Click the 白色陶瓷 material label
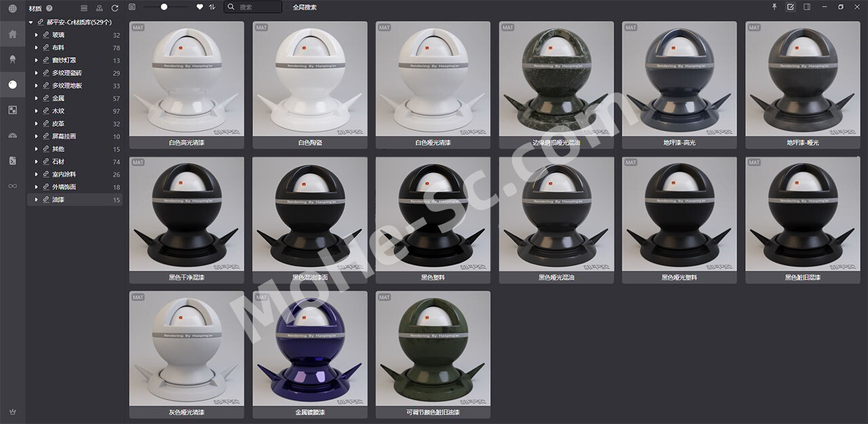The height and width of the screenshot is (424, 868). [309, 143]
